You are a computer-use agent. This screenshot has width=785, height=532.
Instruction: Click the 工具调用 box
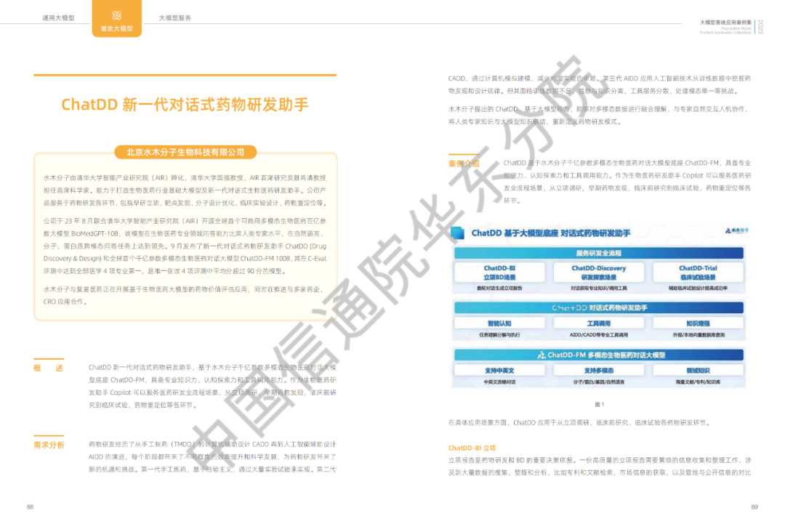pos(599,323)
